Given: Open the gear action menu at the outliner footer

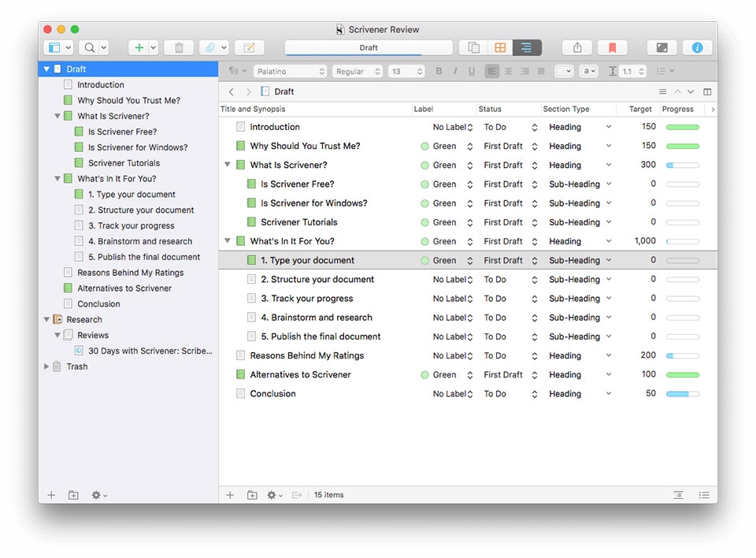Looking at the screenshot, I should pyautogui.click(x=272, y=495).
